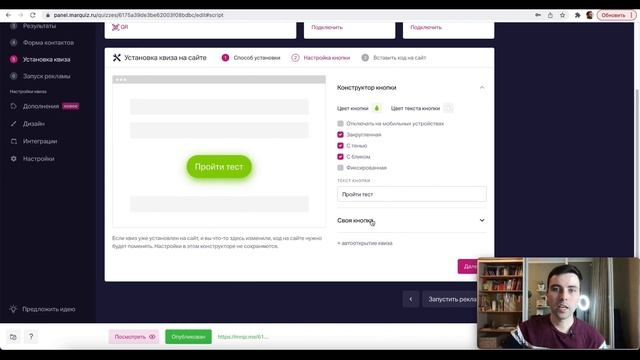Open the browser profile avatar

tap(589, 15)
